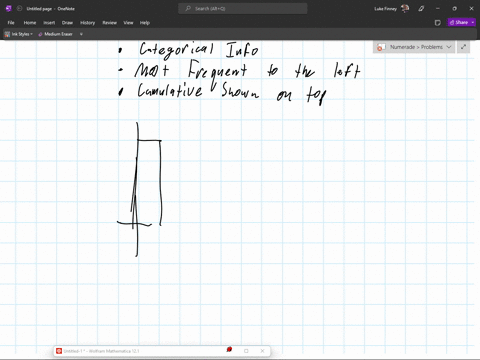Open the Review ribbon tab

click(109, 23)
